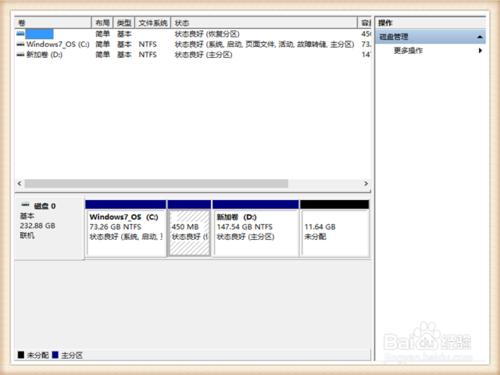This screenshot has height=375, width=500.
Task: Click the 操作 pane title
Action: click(385, 23)
